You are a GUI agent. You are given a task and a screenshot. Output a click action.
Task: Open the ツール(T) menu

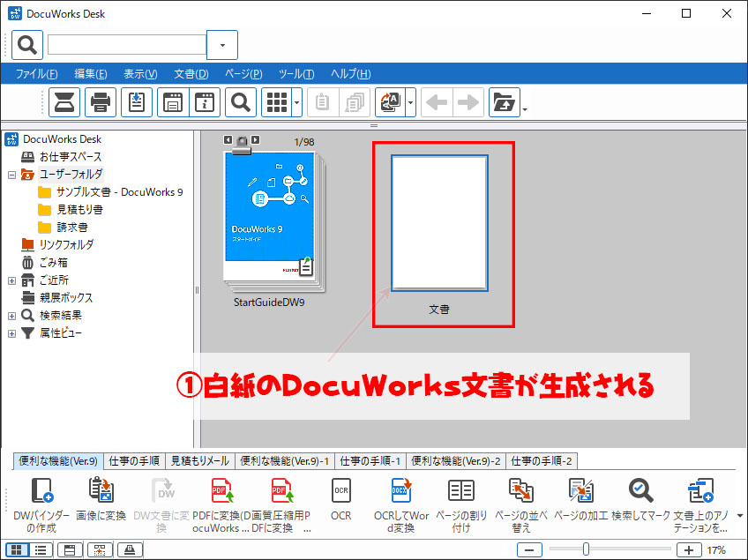pyautogui.click(x=296, y=74)
